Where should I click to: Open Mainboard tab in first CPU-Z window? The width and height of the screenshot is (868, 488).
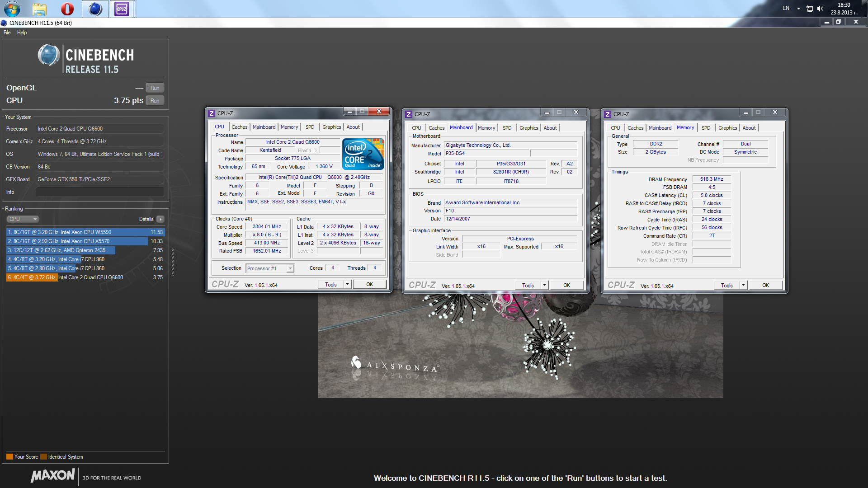[x=264, y=127]
